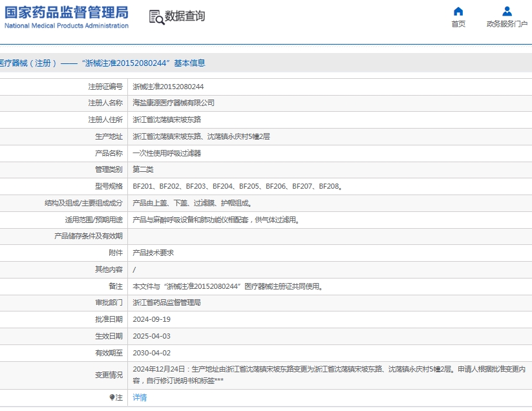Click the 注册人名称 row label
Image resolution: width=532 pixels, height=411 pixels.
(105, 103)
